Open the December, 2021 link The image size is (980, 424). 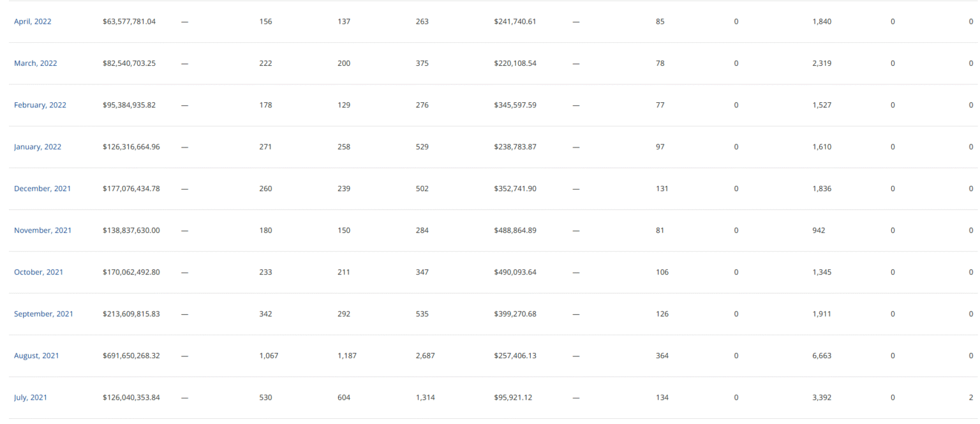click(x=42, y=189)
